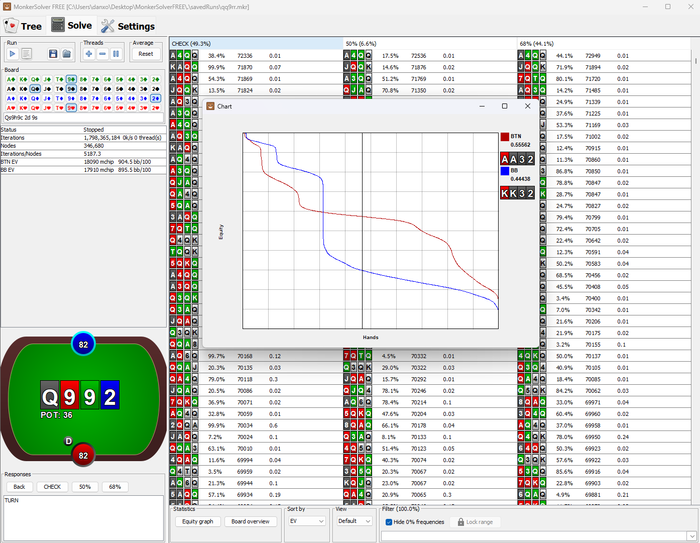Click the Chart window's title icon
Image resolution: width=700 pixels, height=543 pixels.
click(x=211, y=106)
